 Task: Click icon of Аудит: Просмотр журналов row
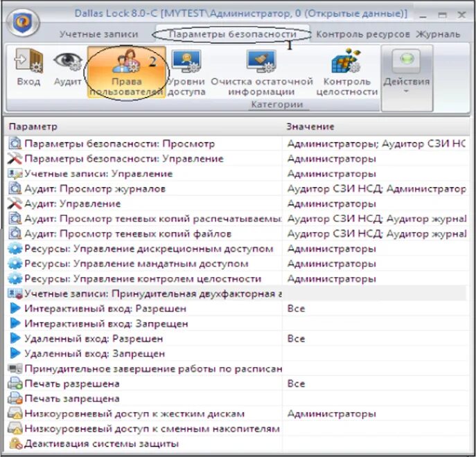click(x=15, y=188)
